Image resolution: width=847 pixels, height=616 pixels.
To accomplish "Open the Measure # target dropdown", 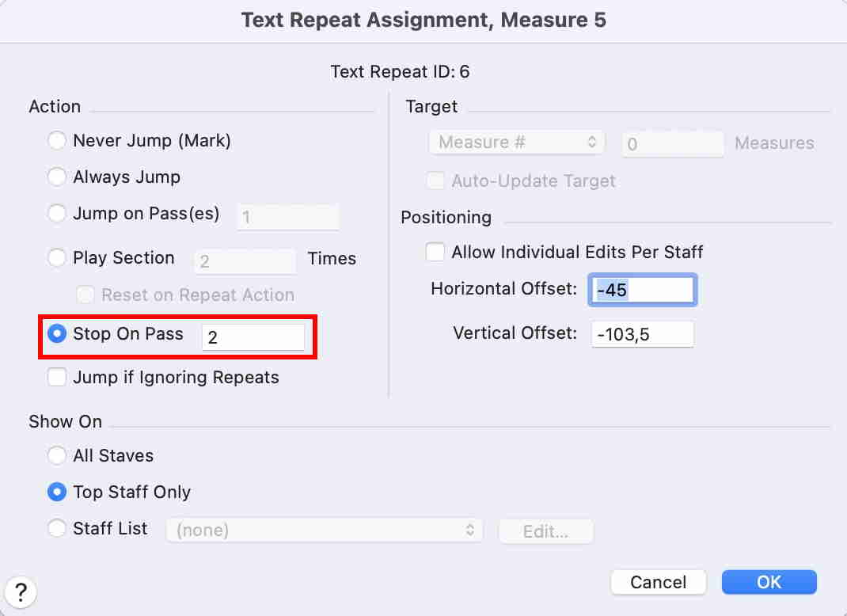I will click(x=517, y=143).
